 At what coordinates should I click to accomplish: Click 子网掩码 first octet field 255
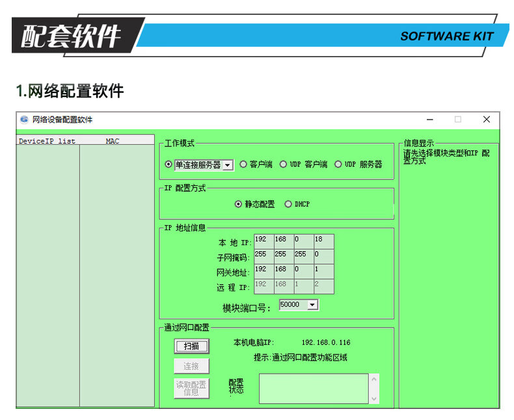(264, 257)
